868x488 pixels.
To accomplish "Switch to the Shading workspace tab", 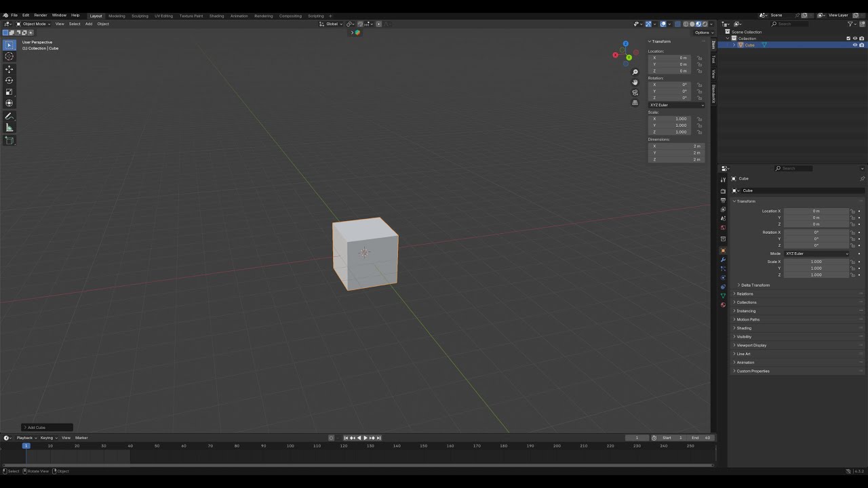I will [216, 16].
